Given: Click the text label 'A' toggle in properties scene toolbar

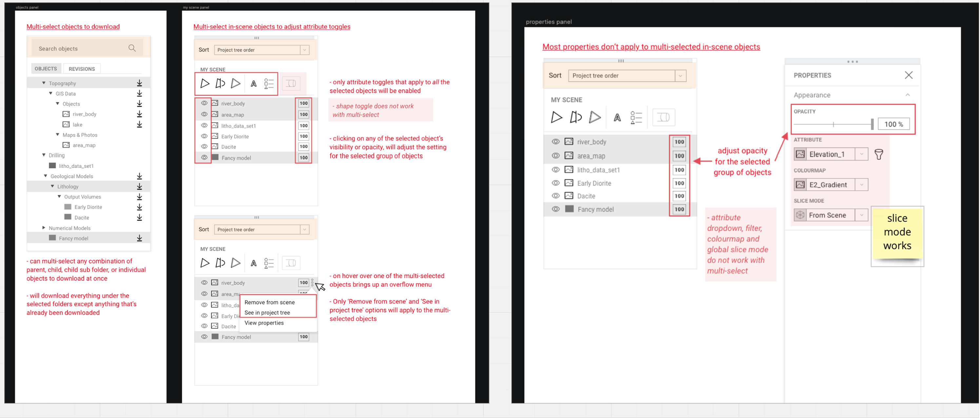Looking at the screenshot, I should point(617,118).
